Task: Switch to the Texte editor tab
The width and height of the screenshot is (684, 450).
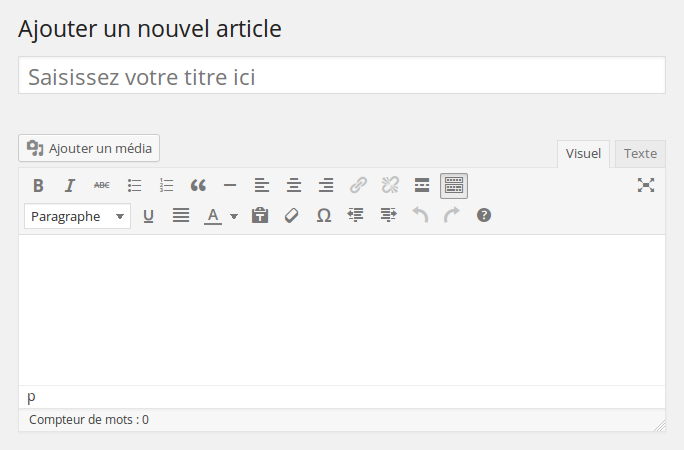Action: pos(640,154)
